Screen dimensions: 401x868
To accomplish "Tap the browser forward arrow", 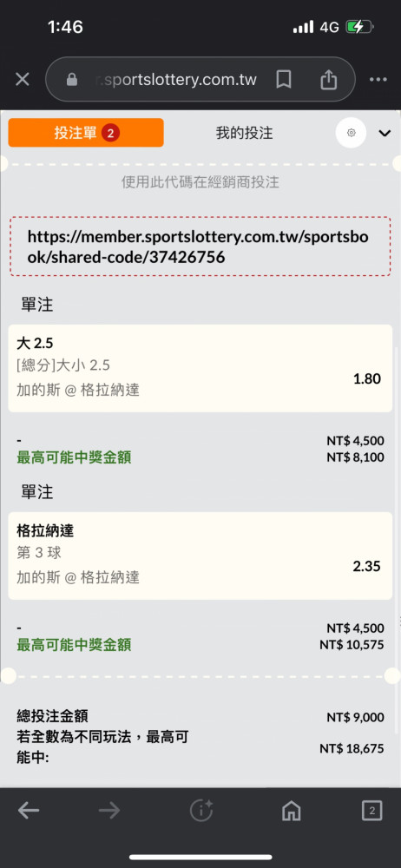I will click(x=109, y=811).
